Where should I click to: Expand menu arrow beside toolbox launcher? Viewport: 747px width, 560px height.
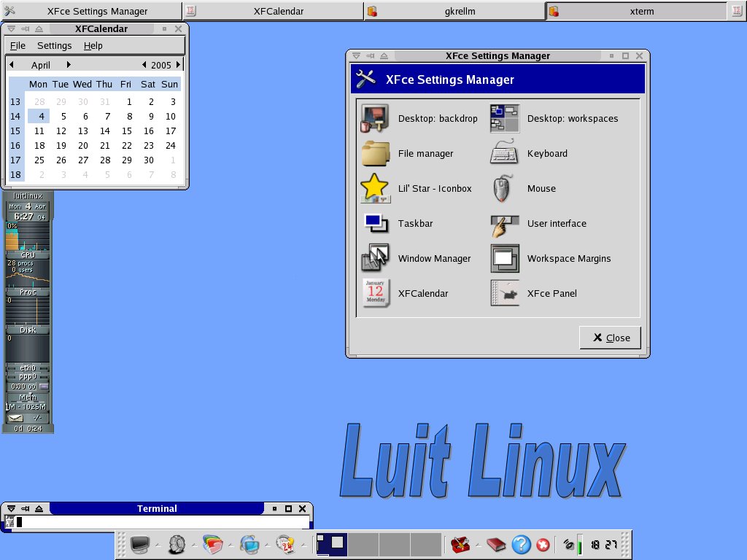point(478,545)
